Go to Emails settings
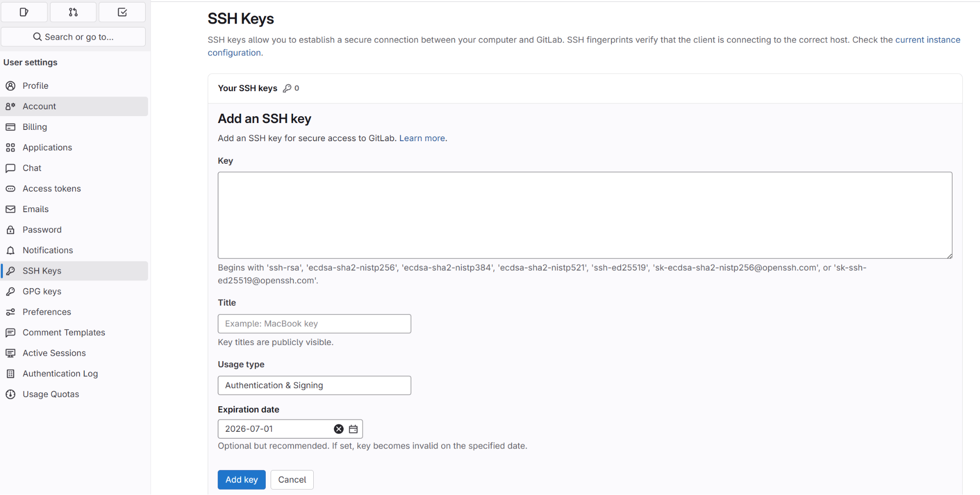 tap(74, 209)
